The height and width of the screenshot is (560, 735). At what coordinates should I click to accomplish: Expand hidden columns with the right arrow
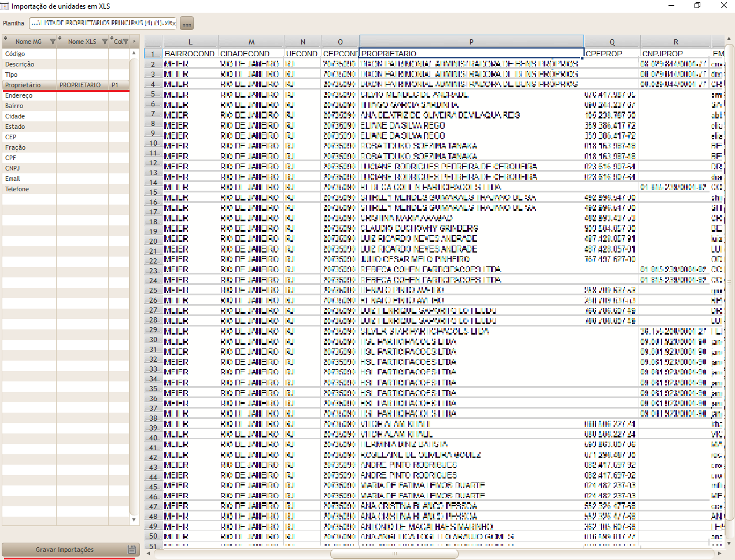coord(134,42)
